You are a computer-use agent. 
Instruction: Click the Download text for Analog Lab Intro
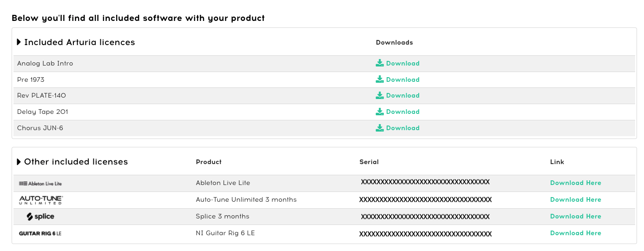coord(403,63)
